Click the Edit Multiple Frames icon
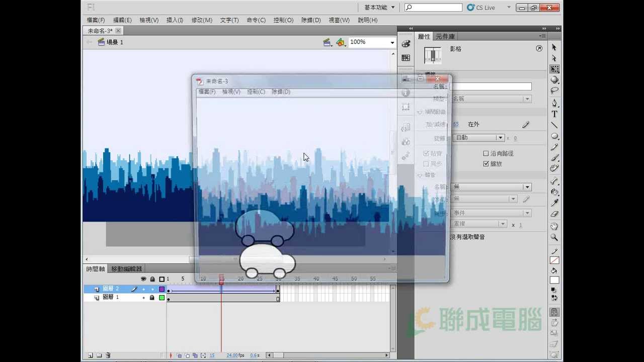 (x=195, y=355)
